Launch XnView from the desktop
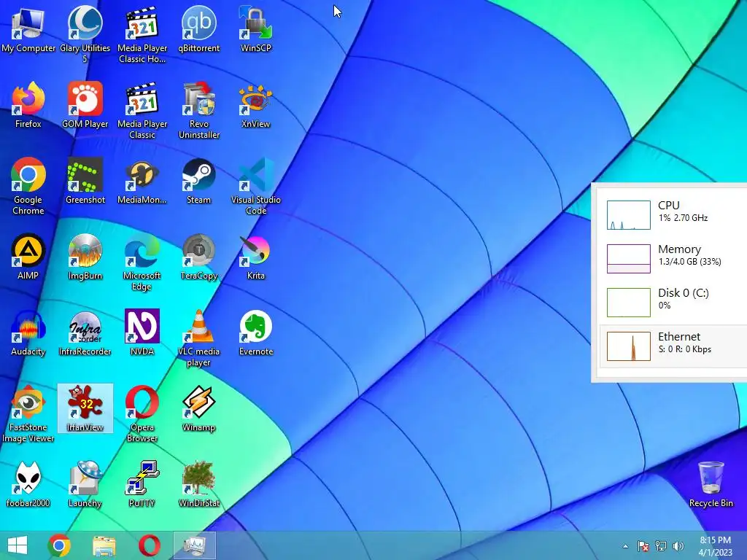This screenshot has width=747, height=560. pyautogui.click(x=256, y=105)
